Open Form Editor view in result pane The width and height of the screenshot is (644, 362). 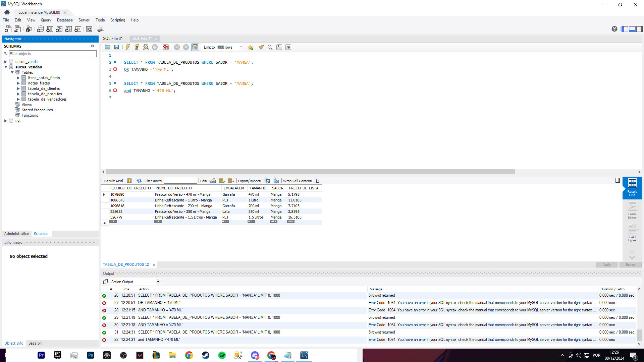[x=632, y=211]
